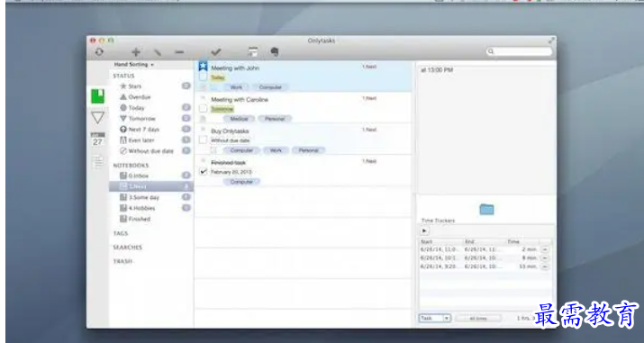Click the Computer tag on Meeting with John

(x=270, y=87)
